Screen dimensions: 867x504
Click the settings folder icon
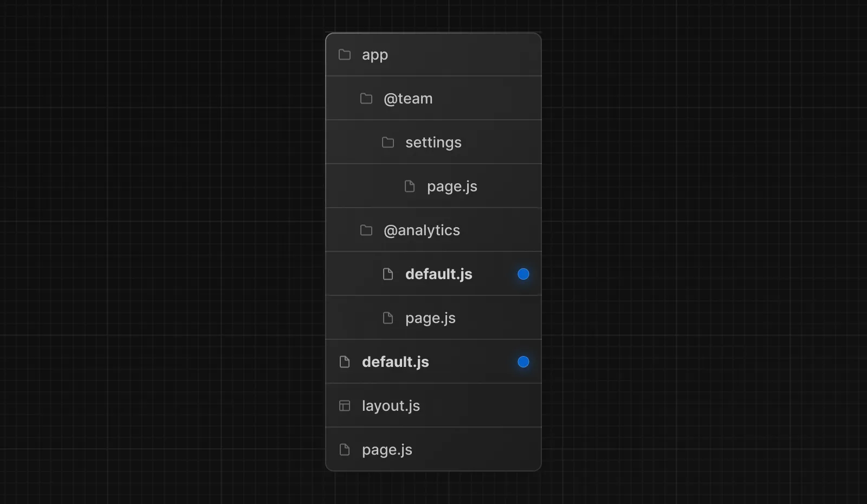(x=388, y=143)
